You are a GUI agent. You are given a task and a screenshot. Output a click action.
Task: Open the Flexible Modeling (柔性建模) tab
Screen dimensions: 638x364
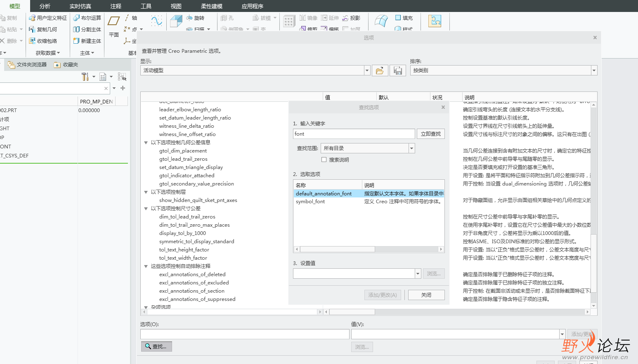pyautogui.click(x=212, y=6)
